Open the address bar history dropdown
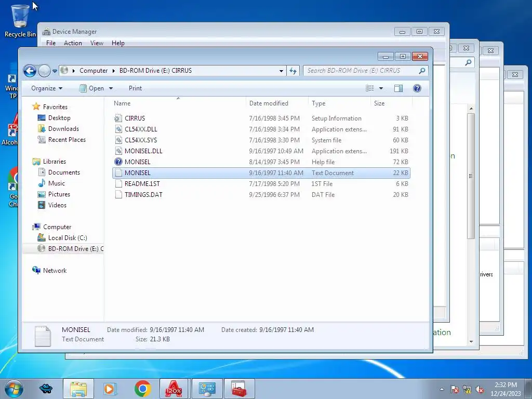The width and height of the screenshot is (532, 399). point(281,71)
